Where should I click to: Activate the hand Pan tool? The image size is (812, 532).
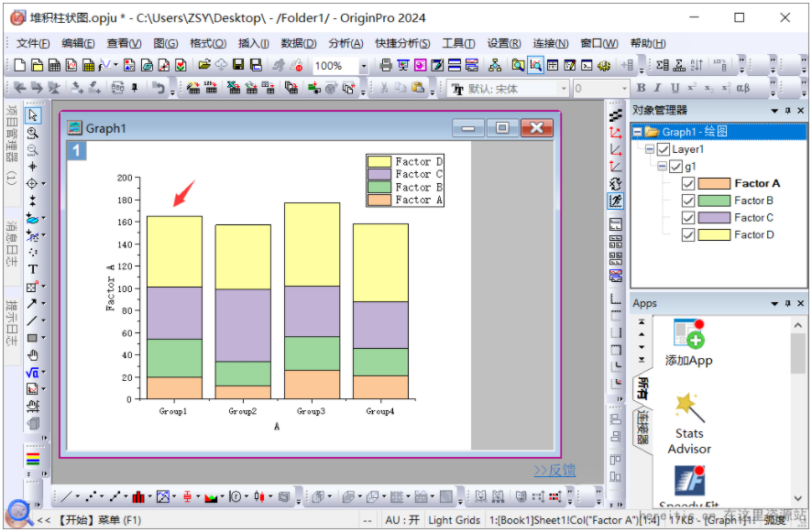33,355
